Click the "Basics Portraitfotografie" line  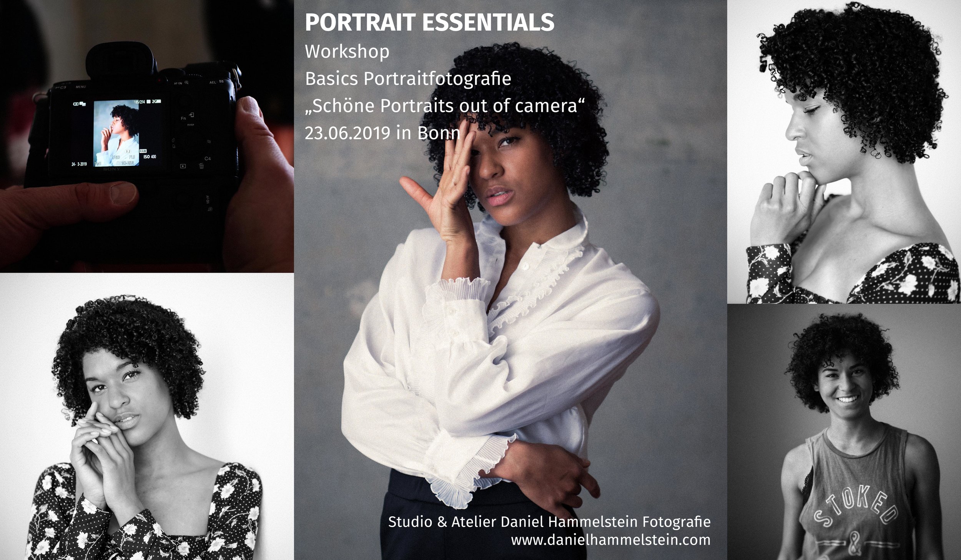click(408, 79)
